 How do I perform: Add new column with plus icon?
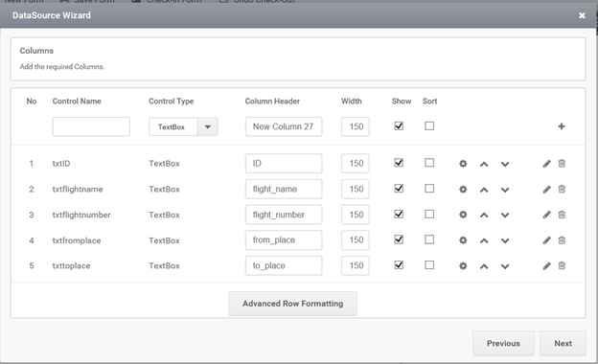pos(561,126)
